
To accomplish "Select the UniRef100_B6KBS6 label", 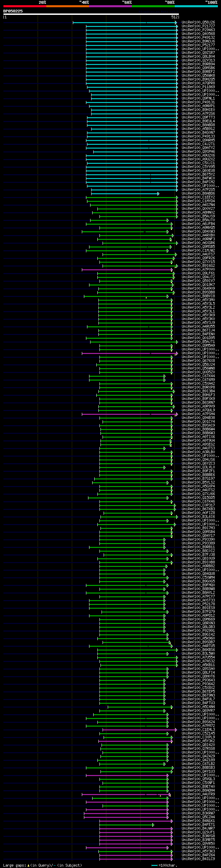I will [198, 650].
